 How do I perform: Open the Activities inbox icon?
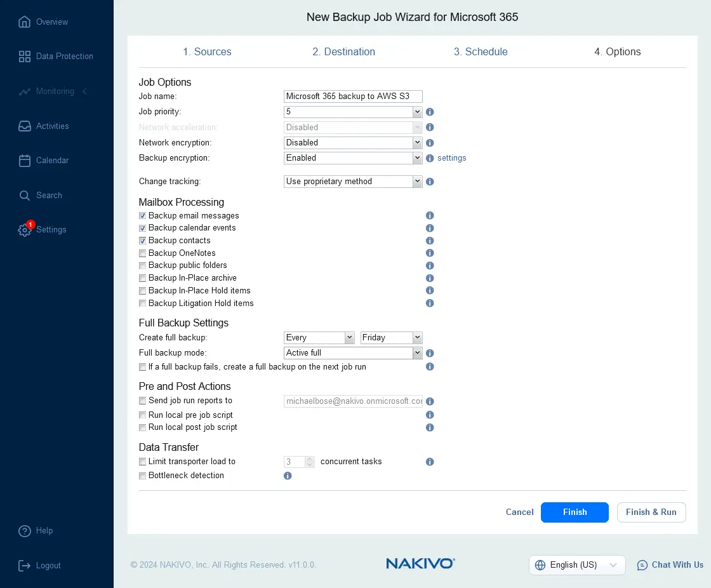pyautogui.click(x=25, y=126)
